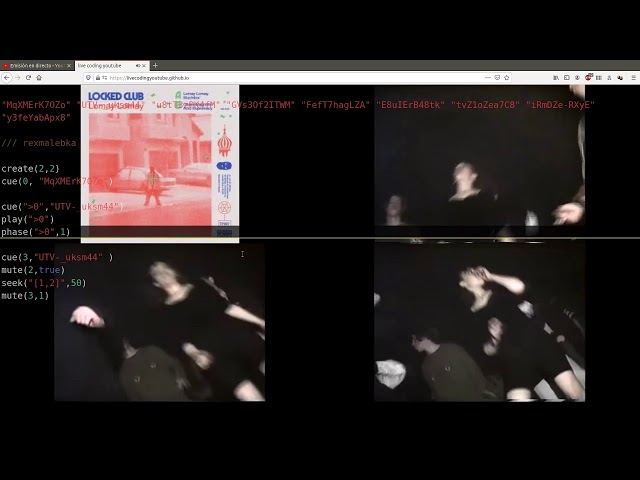Reload the page with the refresh icon
This screenshot has height=480, width=640.
(28, 78)
